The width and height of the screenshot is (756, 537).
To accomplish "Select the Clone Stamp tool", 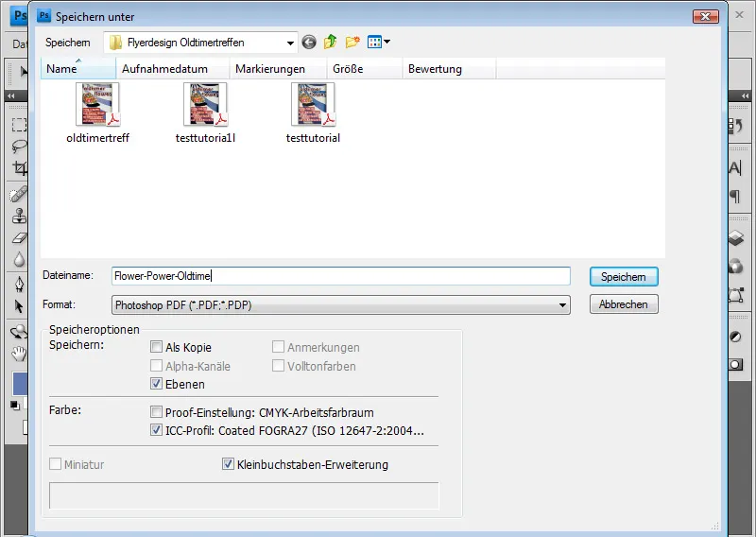I will pyautogui.click(x=19, y=216).
